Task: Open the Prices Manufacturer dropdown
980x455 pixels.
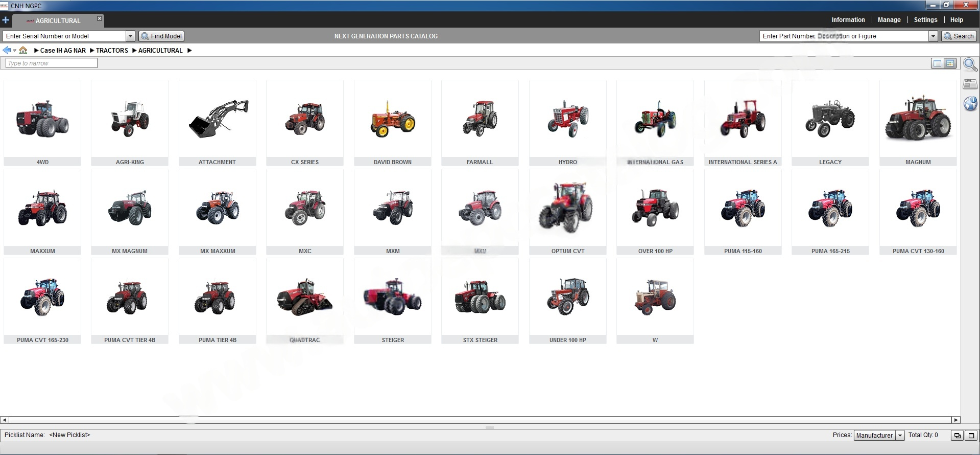Action: click(x=900, y=436)
